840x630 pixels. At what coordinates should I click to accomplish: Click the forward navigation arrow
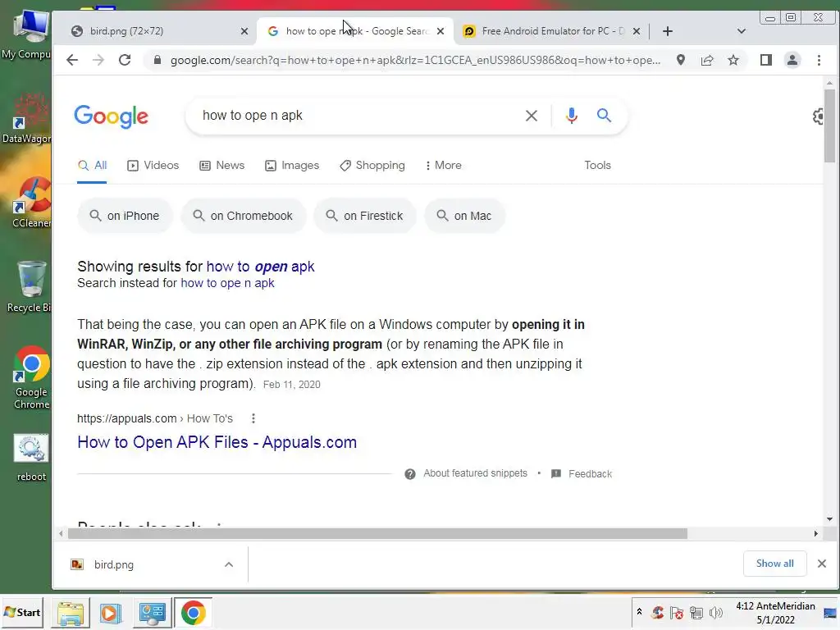tap(98, 60)
